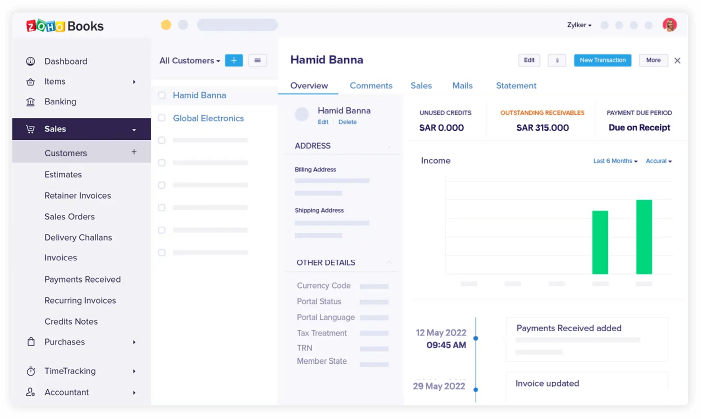701x419 pixels.
Task: Click the Accountant person icon
Action: click(30, 392)
